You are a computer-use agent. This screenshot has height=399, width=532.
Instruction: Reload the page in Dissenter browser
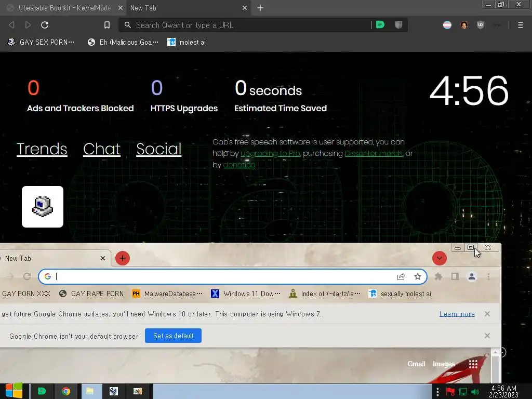45,25
